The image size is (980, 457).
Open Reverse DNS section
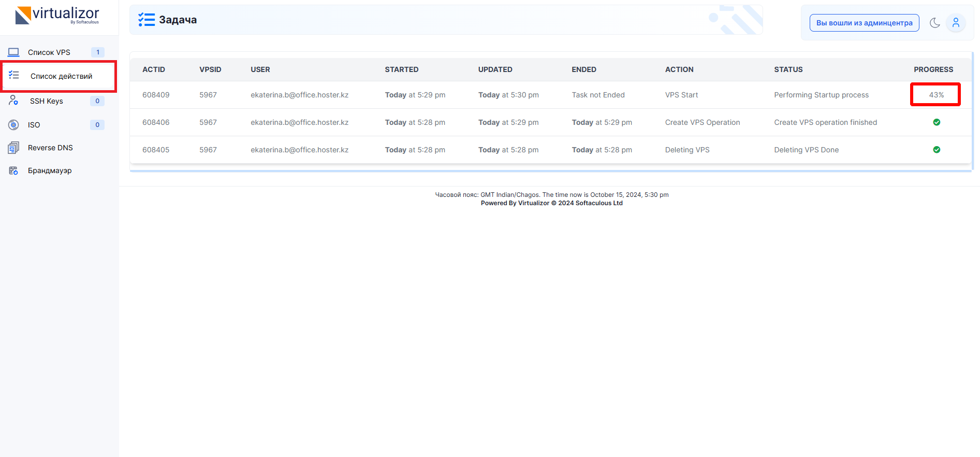tap(50, 148)
